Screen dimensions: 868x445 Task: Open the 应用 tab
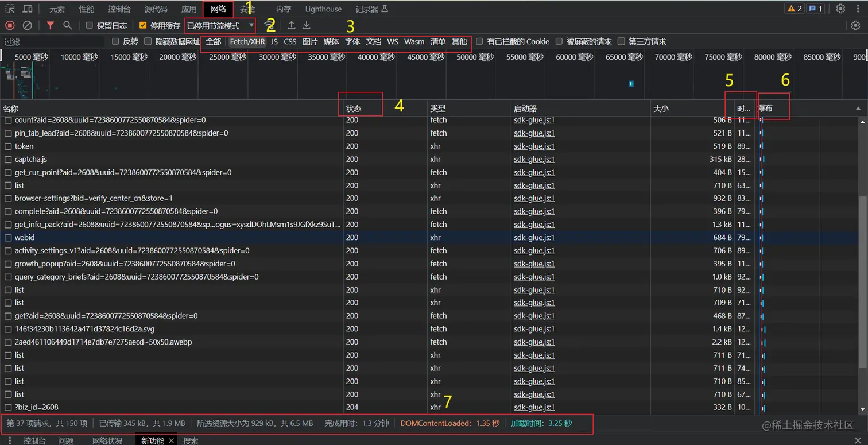(x=189, y=9)
